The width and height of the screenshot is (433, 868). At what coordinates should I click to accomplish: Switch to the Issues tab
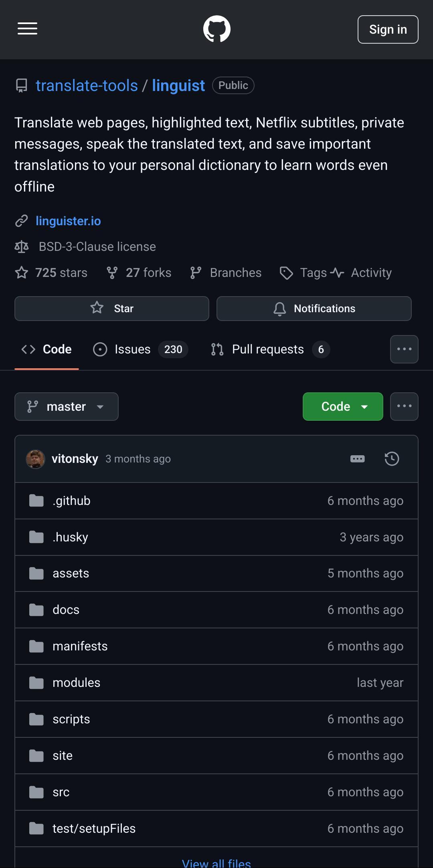[x=140, y=349]
